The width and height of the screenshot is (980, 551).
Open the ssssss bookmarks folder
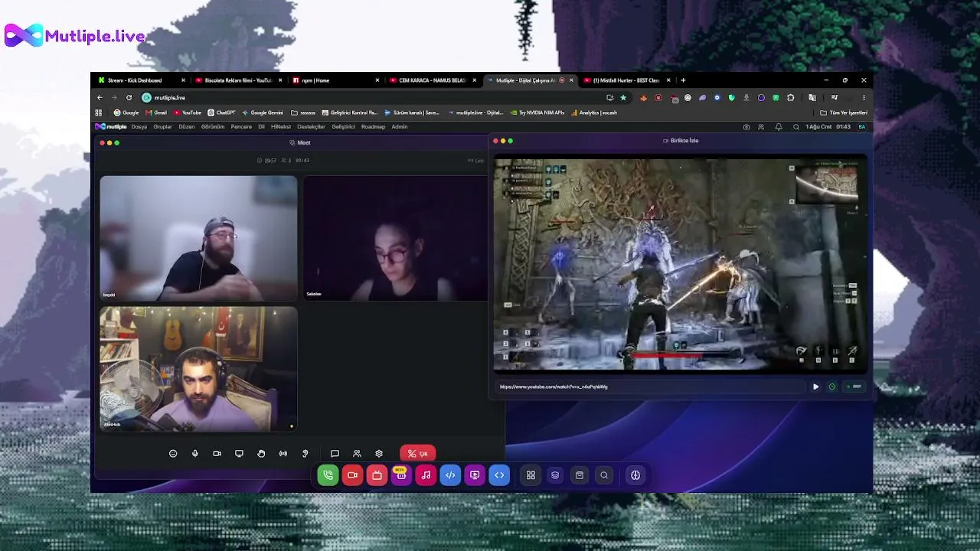click(x=303, y=112)
